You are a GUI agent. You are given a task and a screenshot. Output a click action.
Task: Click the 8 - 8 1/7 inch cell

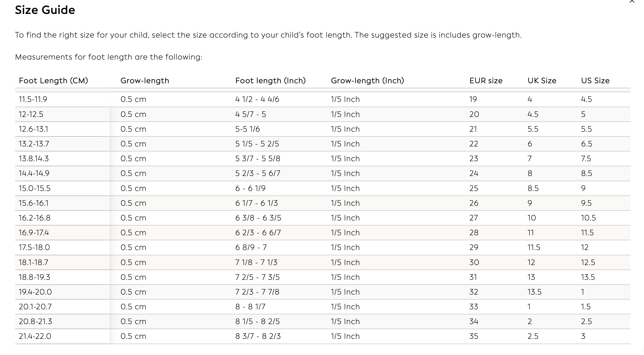(250, 307)
